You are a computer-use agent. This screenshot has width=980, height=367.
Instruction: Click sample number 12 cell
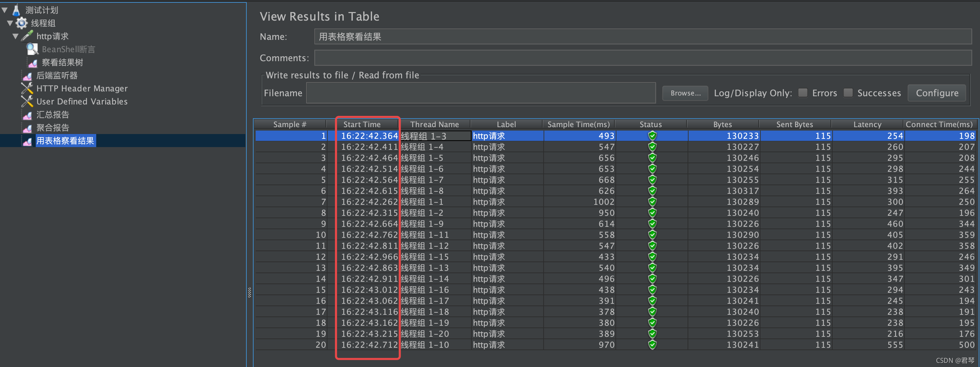tap(291, 257)
